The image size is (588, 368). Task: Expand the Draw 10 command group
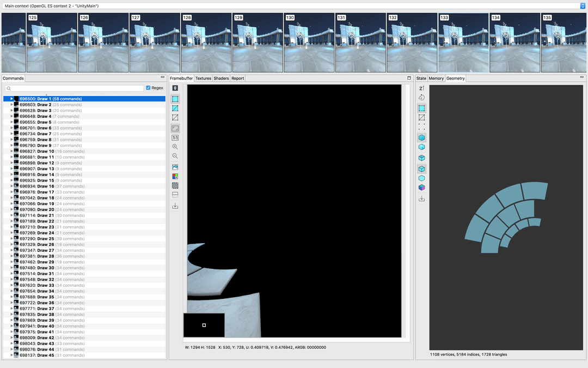click(11, 151)
